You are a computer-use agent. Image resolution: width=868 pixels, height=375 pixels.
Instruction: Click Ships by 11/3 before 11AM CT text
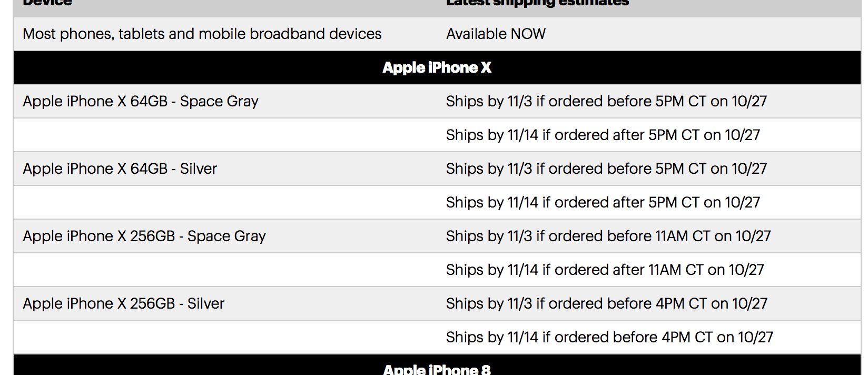click(608, 236)
